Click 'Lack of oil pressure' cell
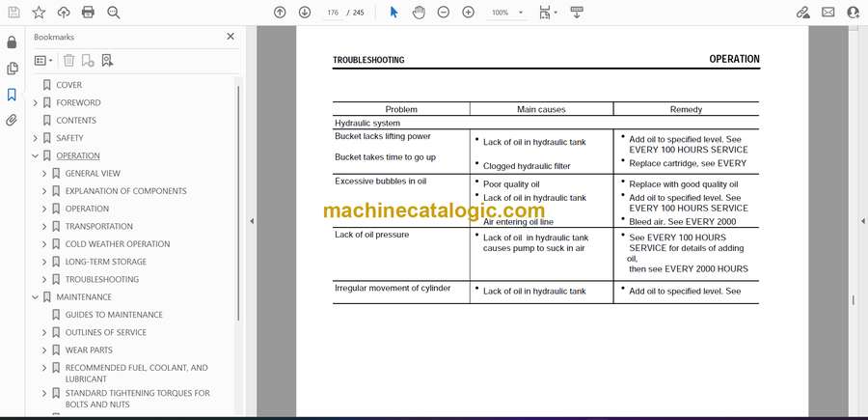The height and width of the screenshot is (420, 868). [x=371, y=235]
